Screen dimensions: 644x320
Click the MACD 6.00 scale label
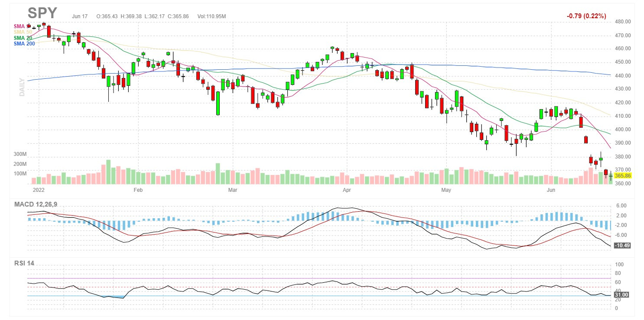(621, 206)
